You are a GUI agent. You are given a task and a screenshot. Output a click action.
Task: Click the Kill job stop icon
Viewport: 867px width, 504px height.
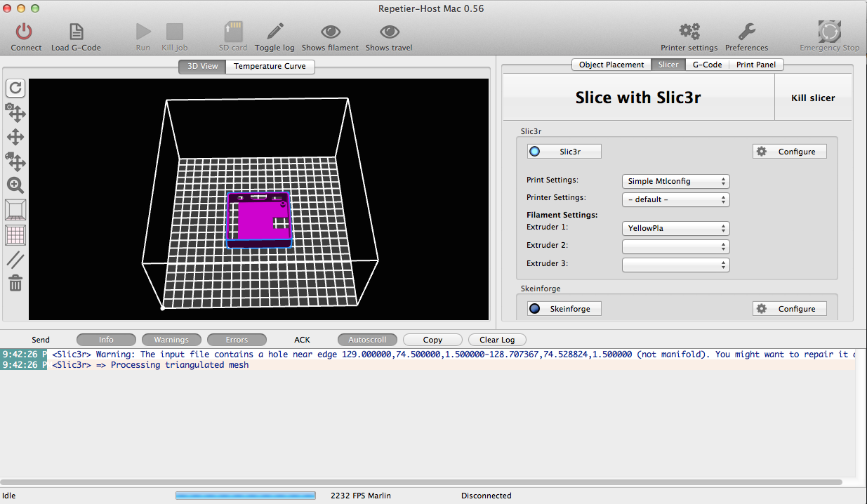click(x=175, y=32)
